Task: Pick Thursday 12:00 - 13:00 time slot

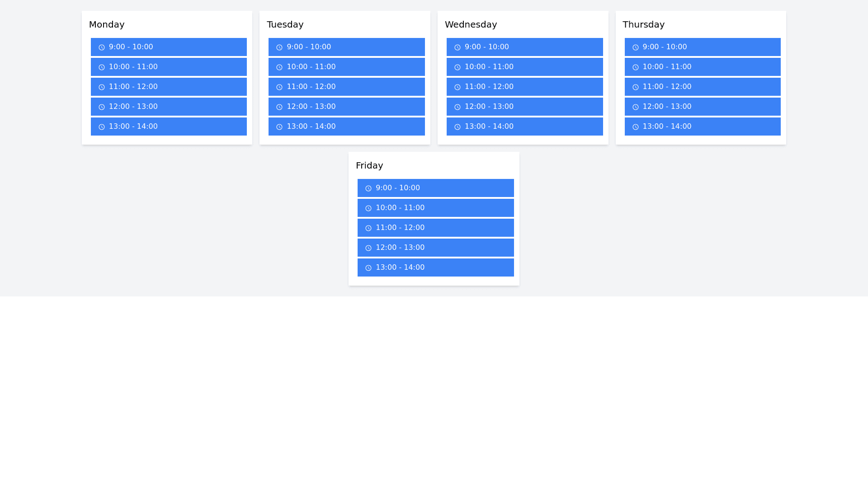Action: click(x=702, y=107)
